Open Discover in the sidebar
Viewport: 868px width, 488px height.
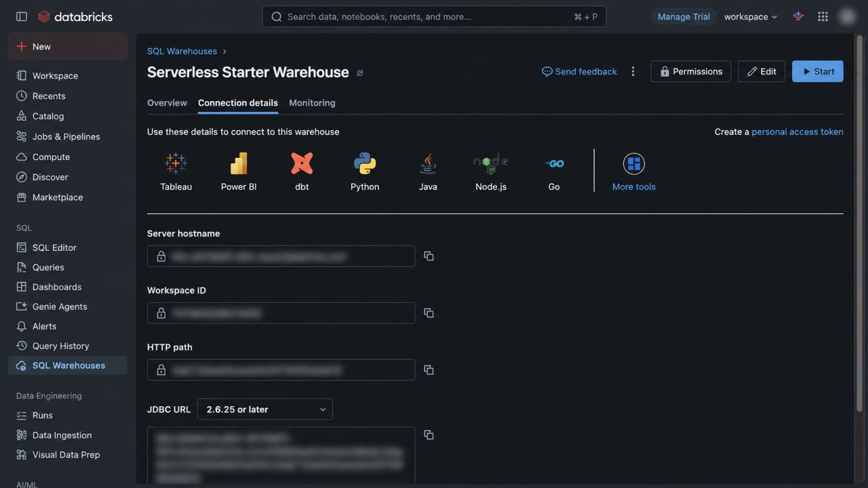pos(68,178)
